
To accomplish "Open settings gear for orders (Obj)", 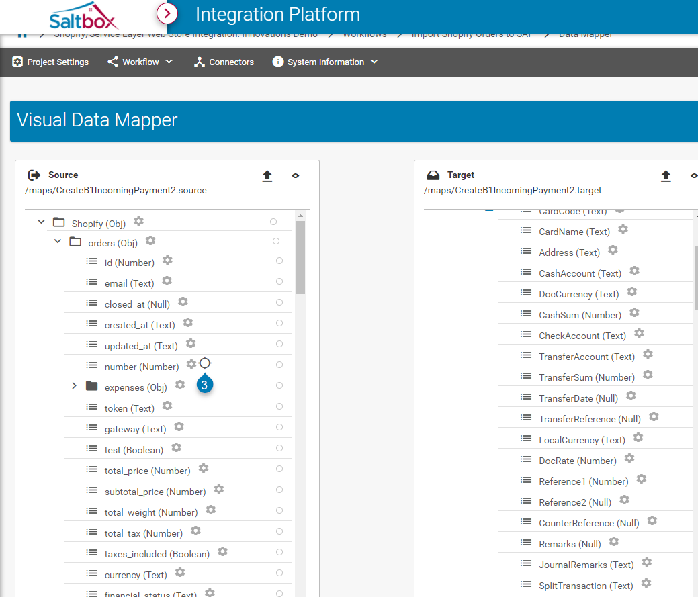I will (x=150, y=240).
